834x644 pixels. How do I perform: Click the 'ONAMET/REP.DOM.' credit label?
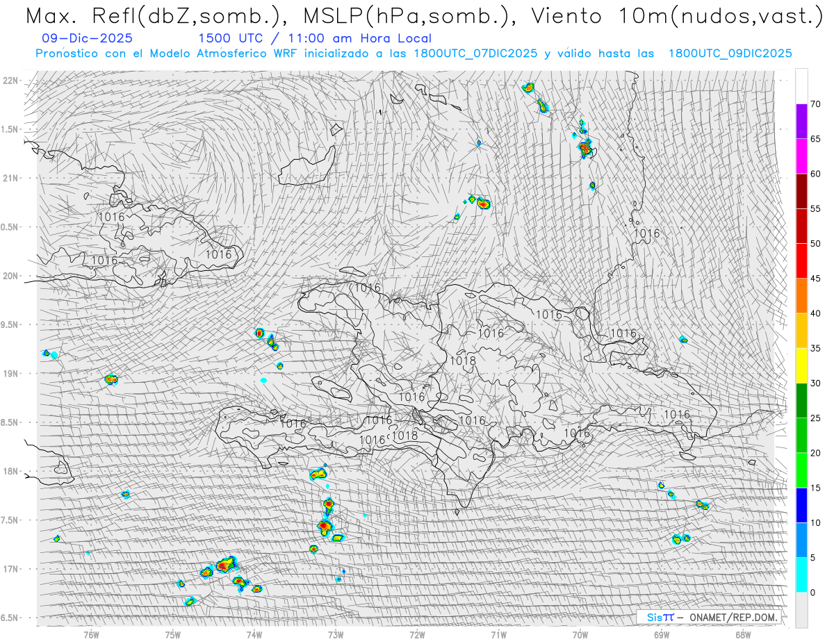(734, 618)
